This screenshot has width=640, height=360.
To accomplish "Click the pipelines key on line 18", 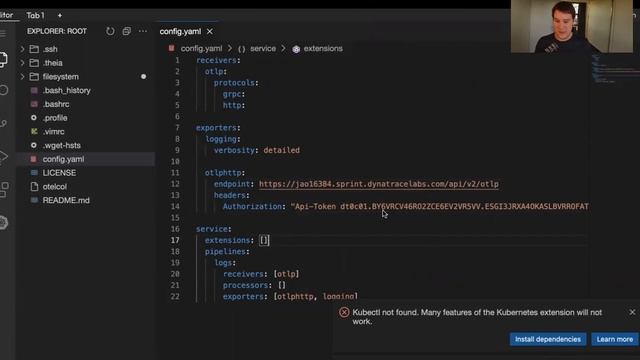I will point(225,251).
